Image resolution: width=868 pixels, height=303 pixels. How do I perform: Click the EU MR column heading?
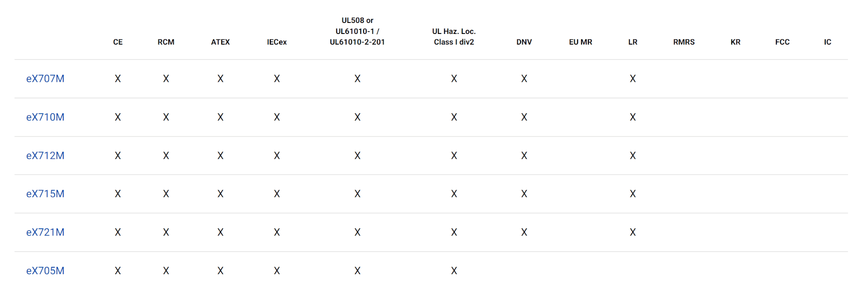580,42
